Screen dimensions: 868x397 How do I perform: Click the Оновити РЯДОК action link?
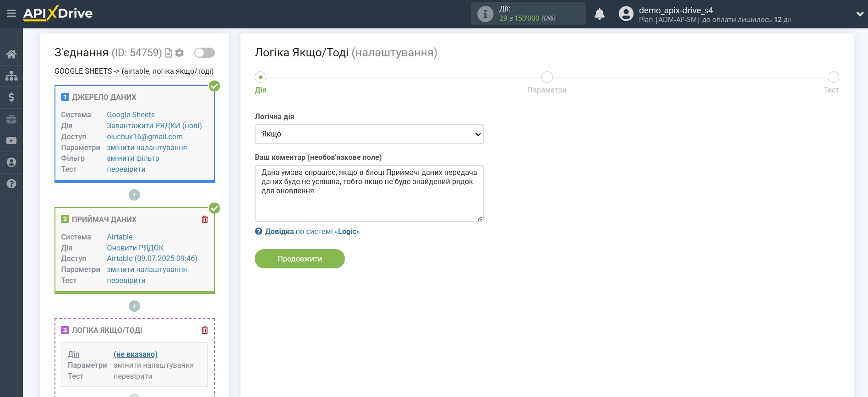(x=135, y=248)
